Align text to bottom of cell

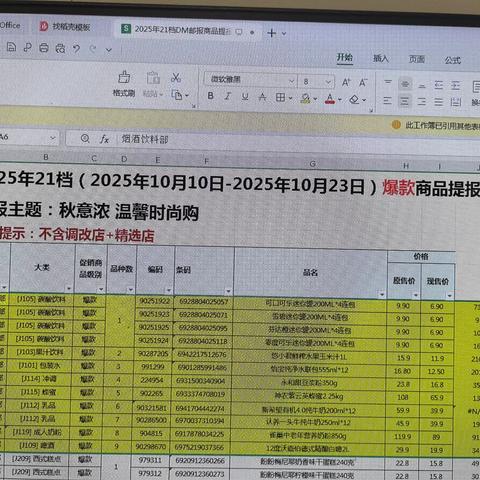tap(422, 86)
